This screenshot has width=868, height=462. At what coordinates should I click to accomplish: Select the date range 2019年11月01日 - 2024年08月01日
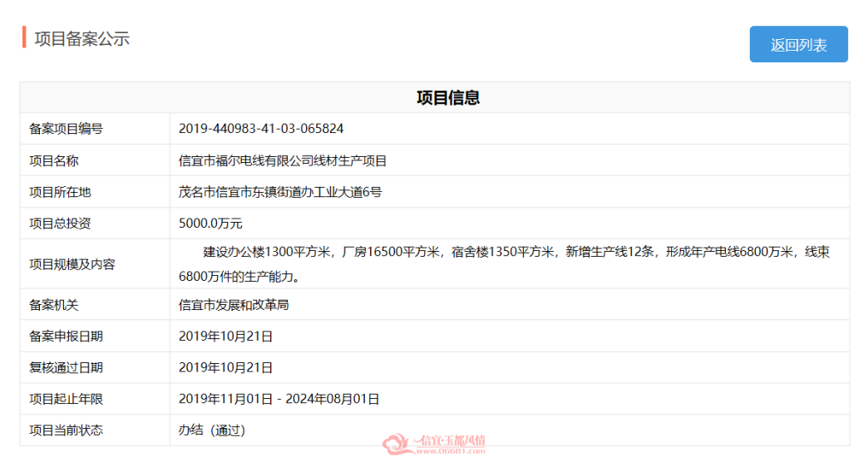[x=279, y=399]
